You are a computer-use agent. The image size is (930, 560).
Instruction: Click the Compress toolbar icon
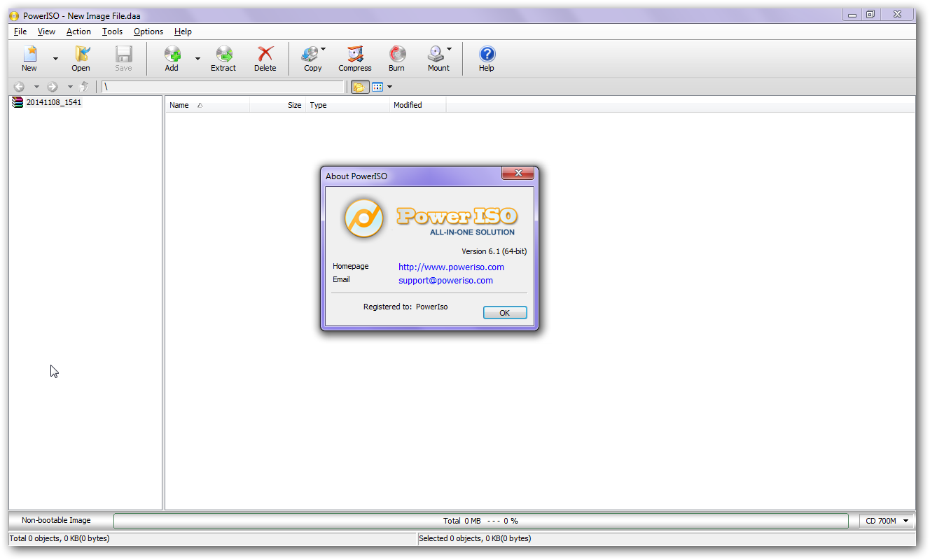click(355, 55)
